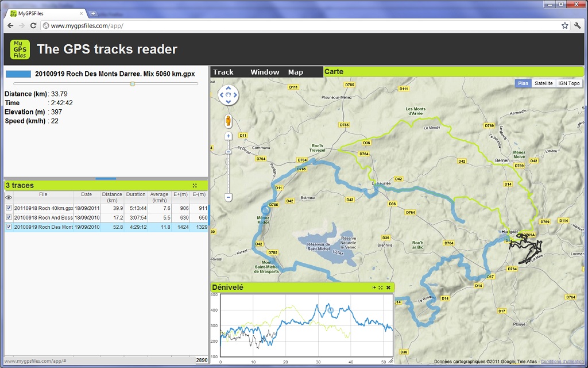
Task: Switch map to Satellite view
Action: 543,83
